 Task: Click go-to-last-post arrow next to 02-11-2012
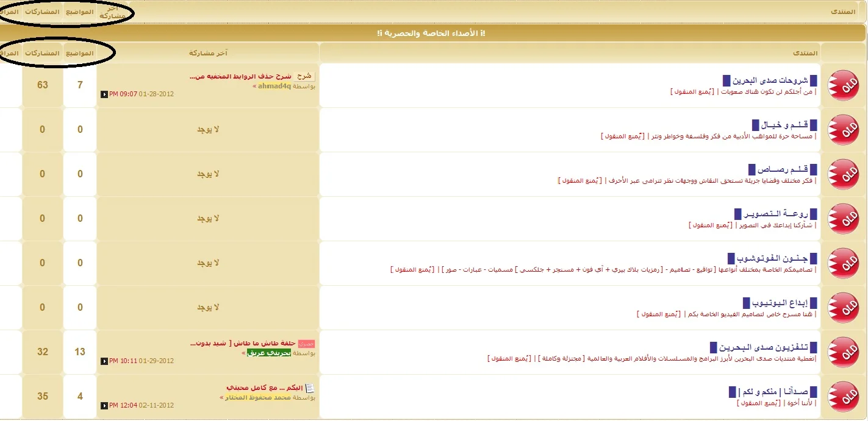pyautogui.click(x=104, y=406)
